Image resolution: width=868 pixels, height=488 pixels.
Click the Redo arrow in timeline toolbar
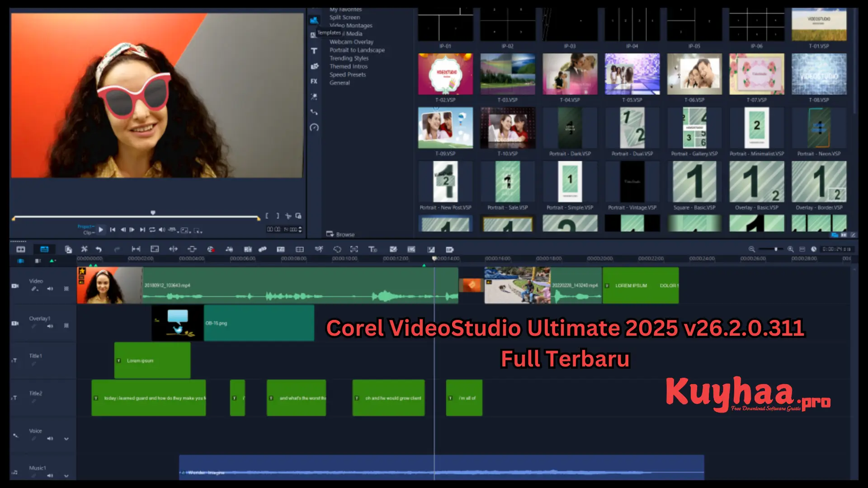pos(117,249)
